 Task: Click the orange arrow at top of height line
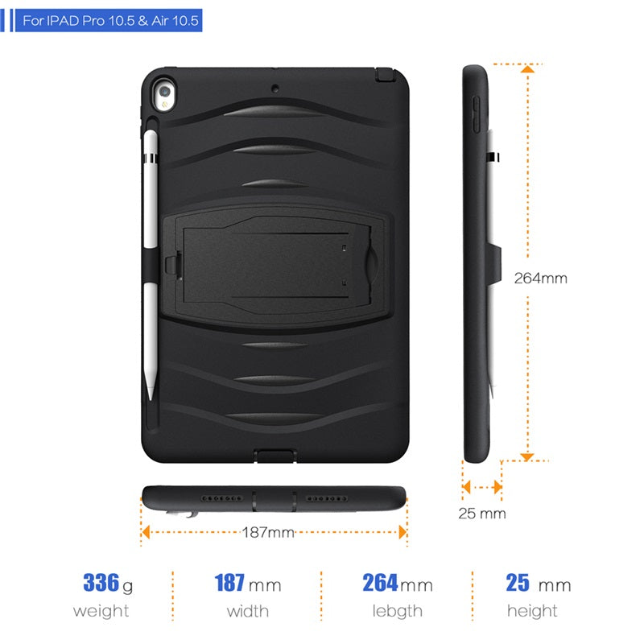pyautogui.click(x=527, y=68)
